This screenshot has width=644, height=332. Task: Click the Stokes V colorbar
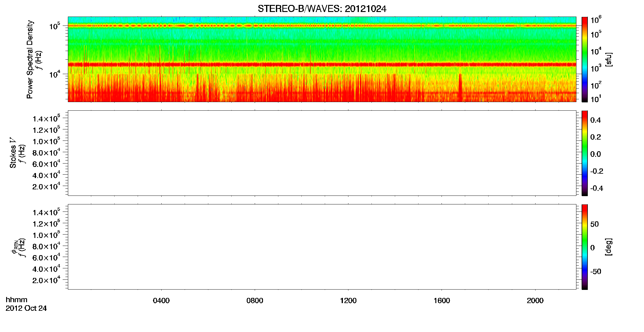pos(585,153)
